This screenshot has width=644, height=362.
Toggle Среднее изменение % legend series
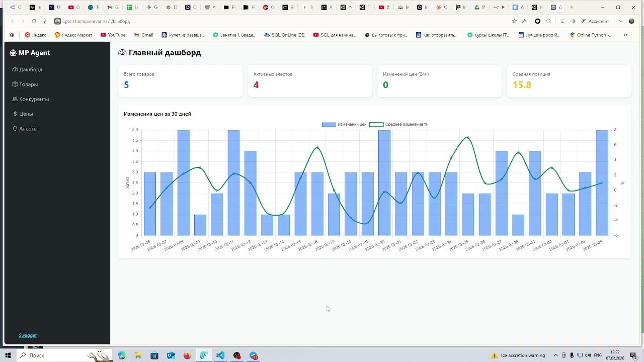pos(398,124)
